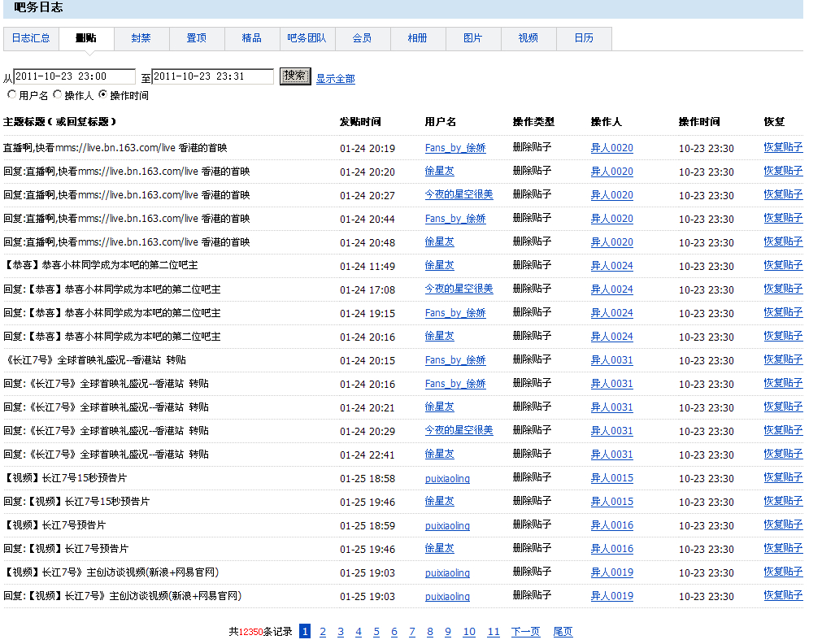This screenshot has height=644, width=835.
Task: Open the 精品 tab
Action: click(x=251, y=38)
